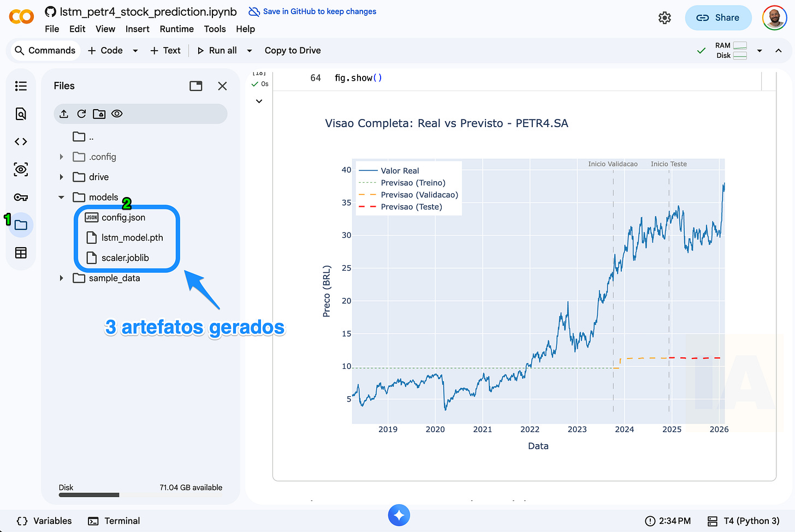Open the find and replace panel
Viewport: 795px width, 532px height.
pos(21,113)
